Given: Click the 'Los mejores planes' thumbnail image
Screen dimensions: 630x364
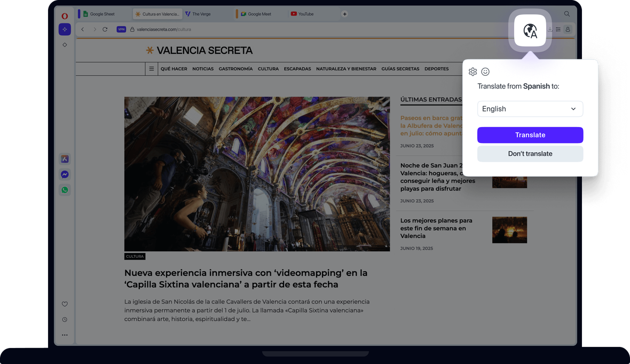Looking at the screenshot, I should pyautogui.click(x=509, y=230).
